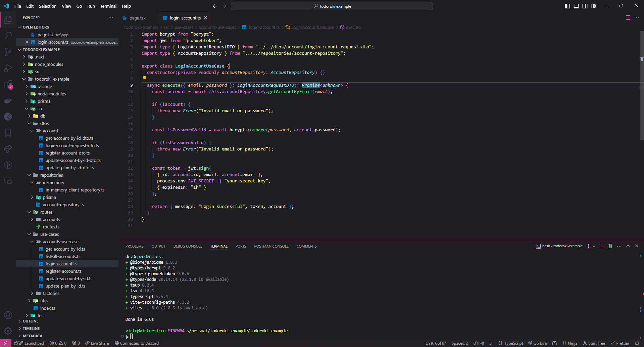Open Explorer views and more actions
The height and width of the screenshot is (347, 644).
pos(111,18)
